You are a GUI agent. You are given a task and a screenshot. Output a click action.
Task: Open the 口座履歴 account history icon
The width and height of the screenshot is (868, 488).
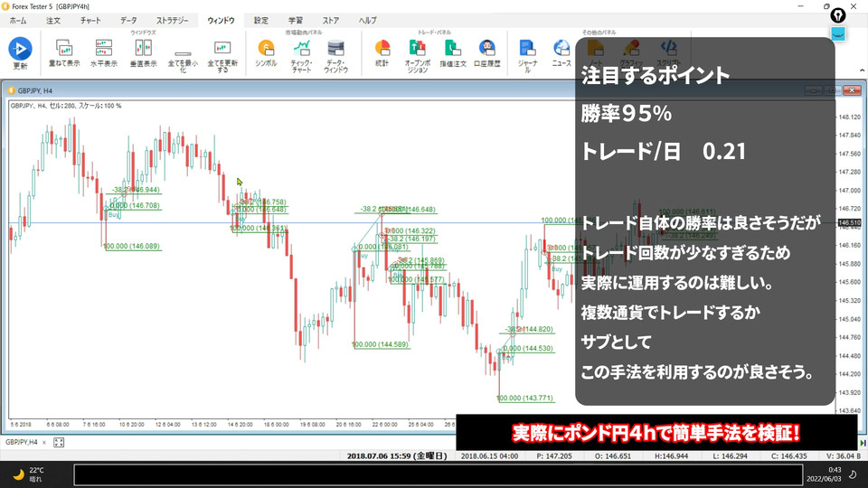tap(487, 48)
